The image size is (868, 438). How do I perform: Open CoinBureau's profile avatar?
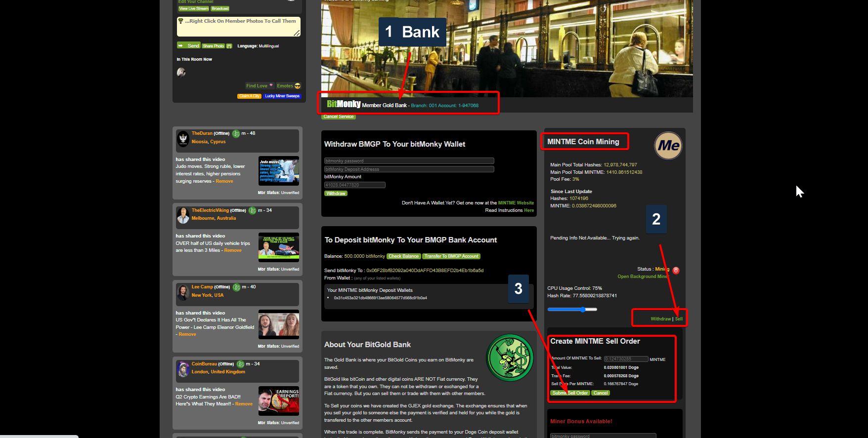pos(183,369)
